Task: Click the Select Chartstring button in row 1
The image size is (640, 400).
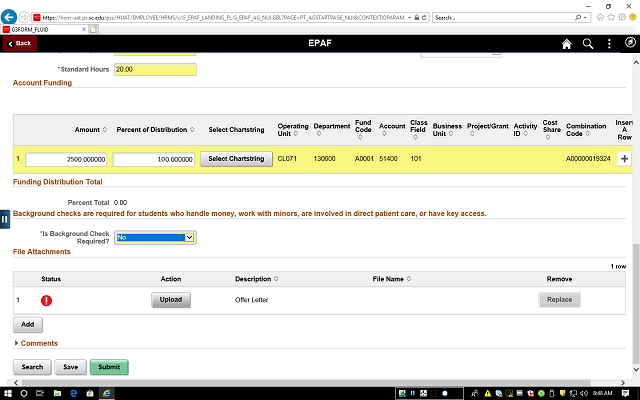Action: point(236,159)
